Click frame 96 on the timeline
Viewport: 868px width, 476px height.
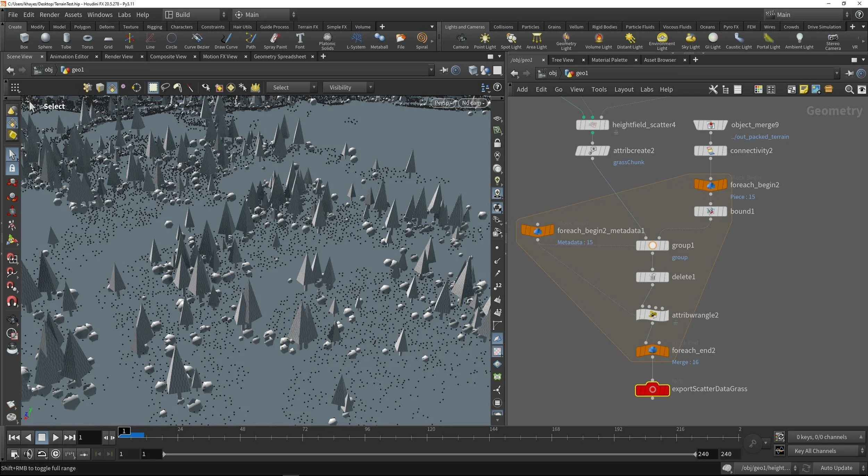pos(365,437)
